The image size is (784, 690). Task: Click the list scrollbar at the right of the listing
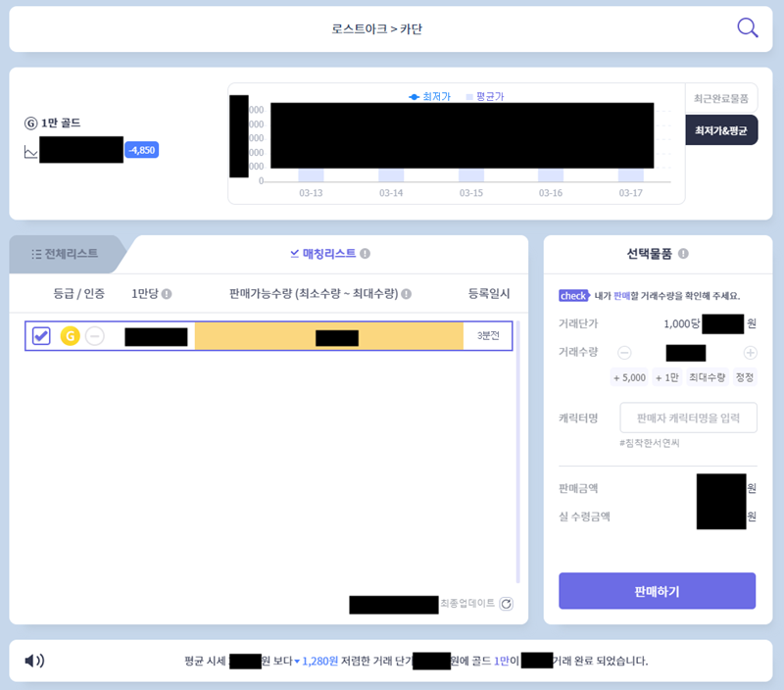click(518, 453)
